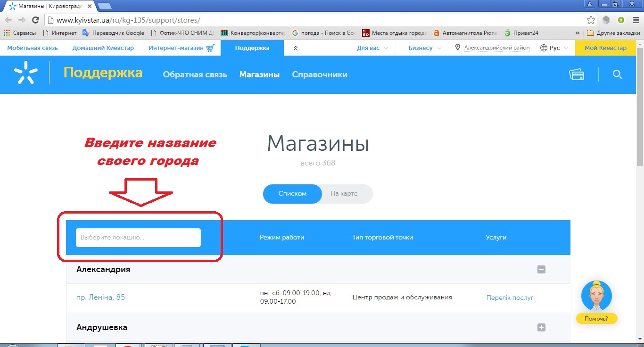Open the Сервисы apps shortcut
The height and width of the screenshot is (347, 644).
20,33
